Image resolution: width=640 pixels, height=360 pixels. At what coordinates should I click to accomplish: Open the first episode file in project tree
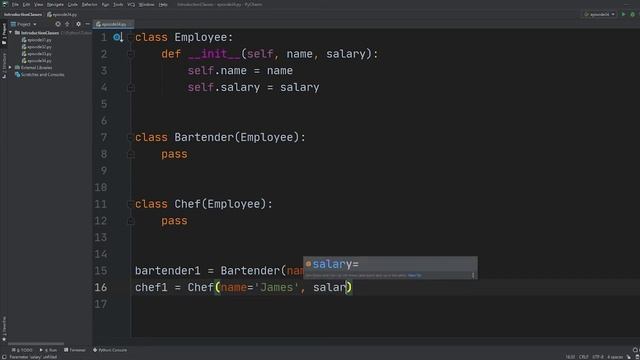pos(37,40)
